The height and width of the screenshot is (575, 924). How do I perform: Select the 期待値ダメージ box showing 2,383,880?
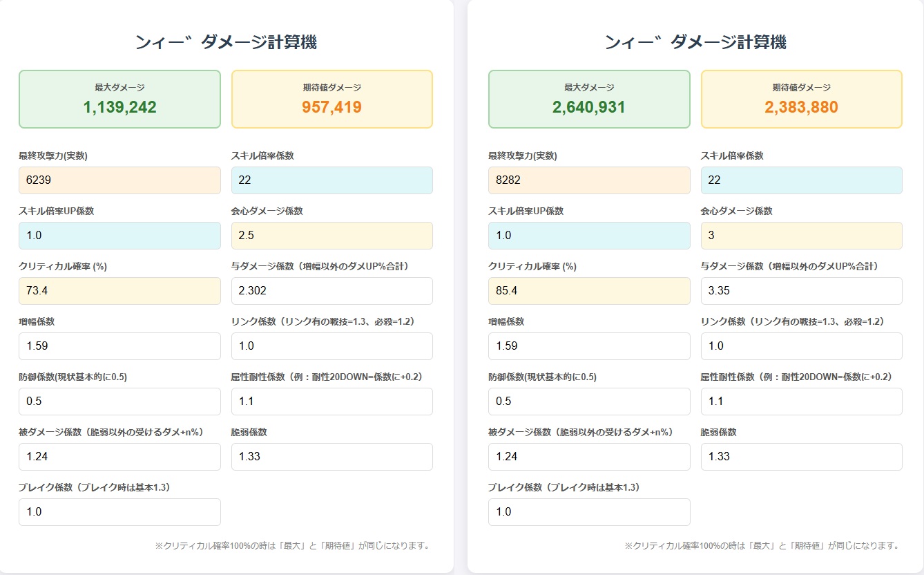(801, 99)
